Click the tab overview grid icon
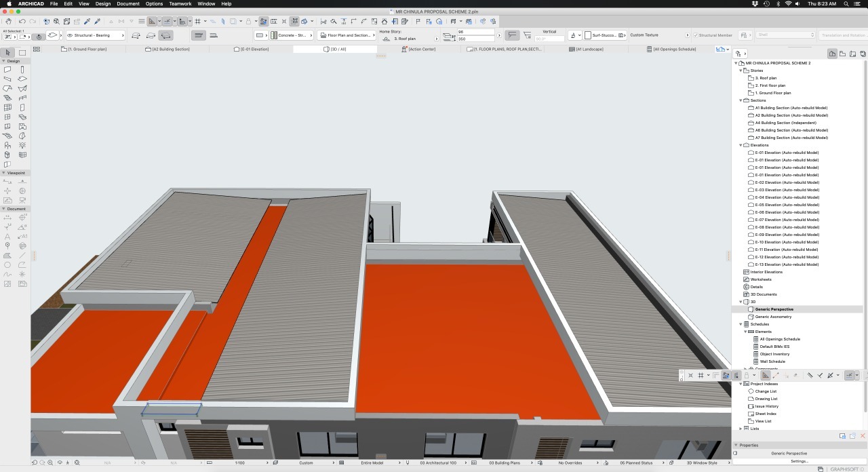This screenshot has height=472, width=868. point(37,49)
